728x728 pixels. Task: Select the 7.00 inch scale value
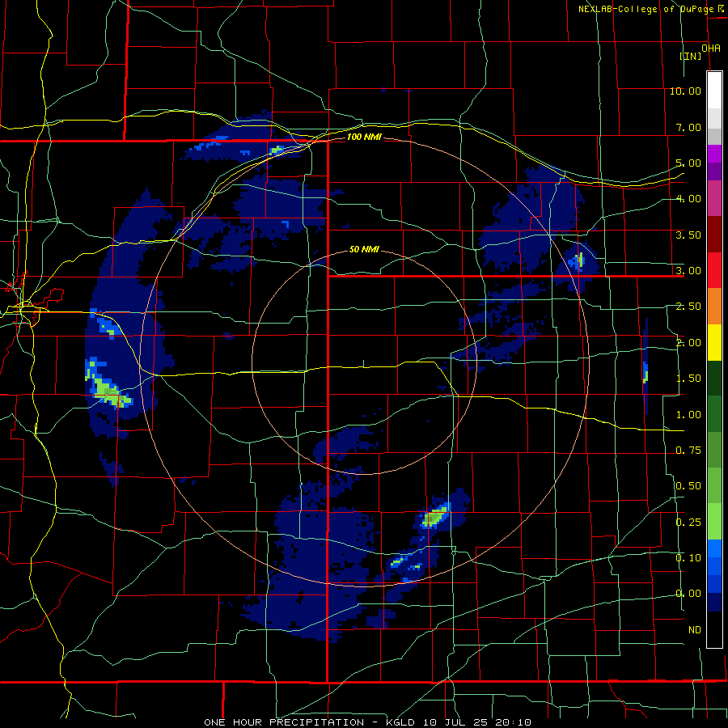pyautogui.click(x=688, y=127)
